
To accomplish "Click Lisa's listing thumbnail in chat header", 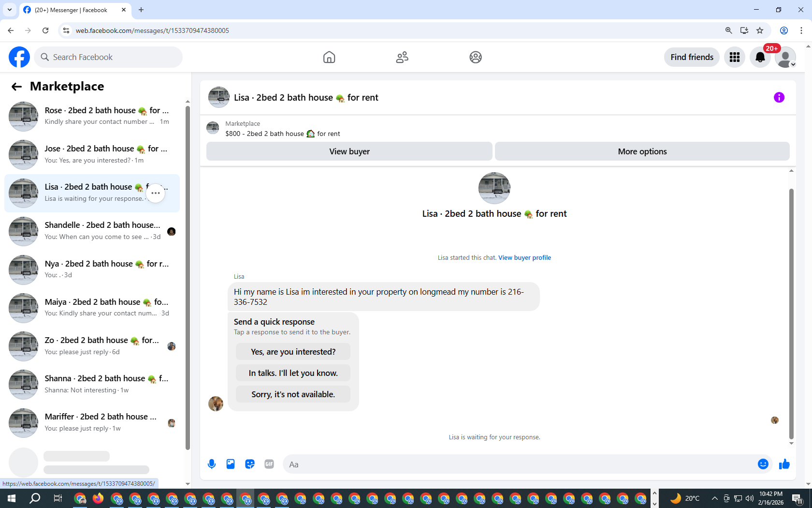I will click(x=219, y=97).
